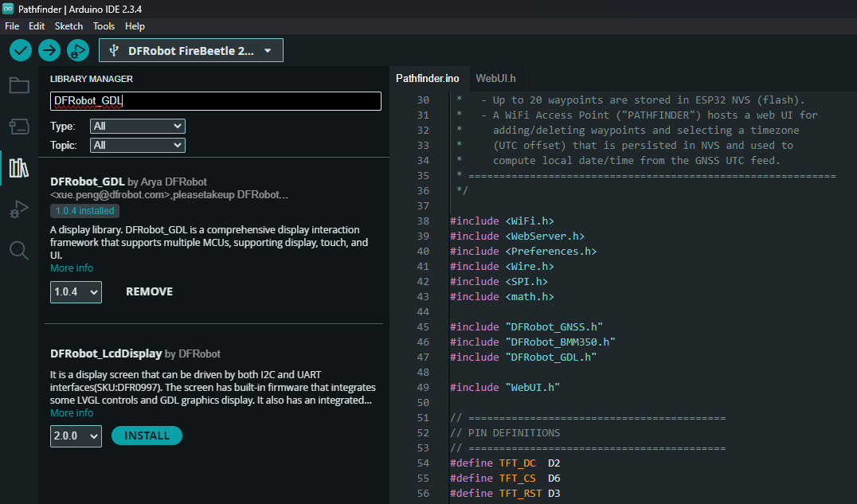Switch to the WebUI.h tab
The image size is (857, 504).
click(495, 79)
